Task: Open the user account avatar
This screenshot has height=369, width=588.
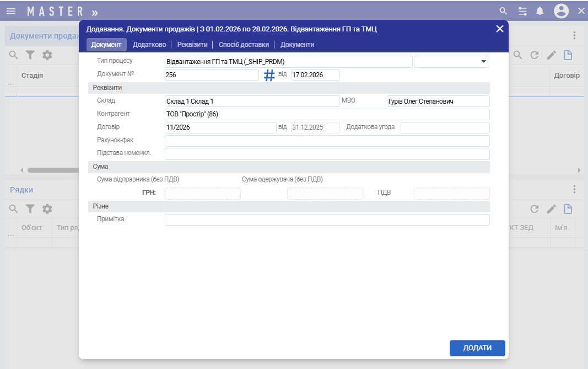Action: tap(561, 11)
